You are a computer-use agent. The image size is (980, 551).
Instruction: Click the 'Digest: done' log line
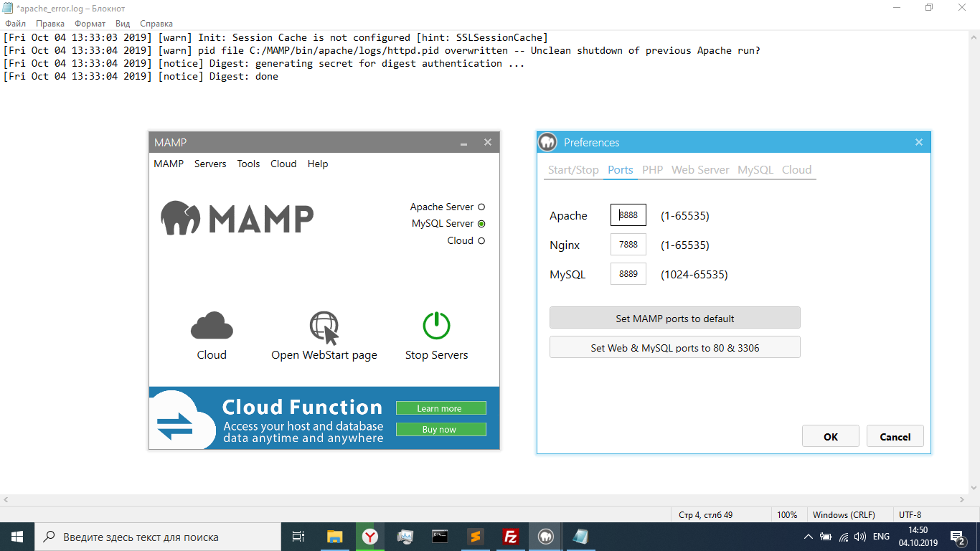click(x=141, y=76)
